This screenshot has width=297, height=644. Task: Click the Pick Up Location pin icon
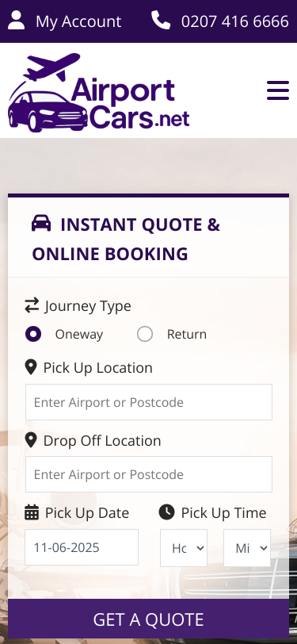[x=31, y=367]
